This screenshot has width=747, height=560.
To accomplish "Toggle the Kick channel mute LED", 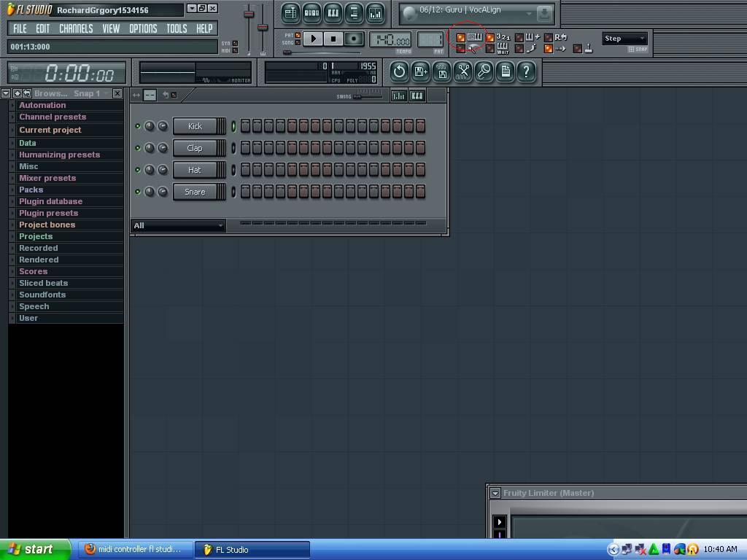I will pyautogui.click(x=137, y=126).
